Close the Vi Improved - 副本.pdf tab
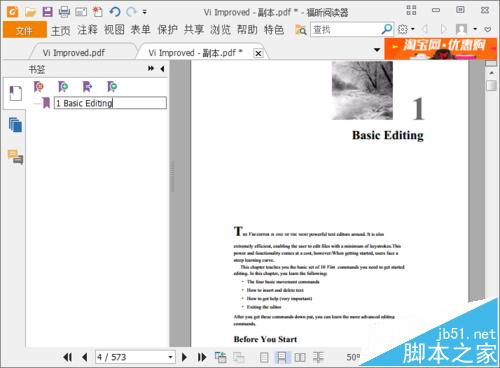 pos(258,53)
